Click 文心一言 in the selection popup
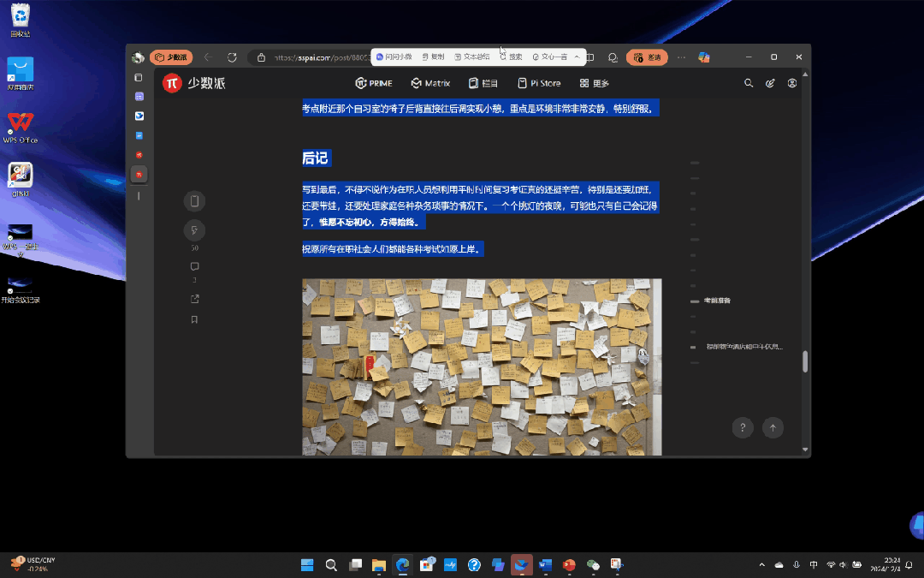The width and height of the screenshot is (924, 578). click(x=550, y=57)
